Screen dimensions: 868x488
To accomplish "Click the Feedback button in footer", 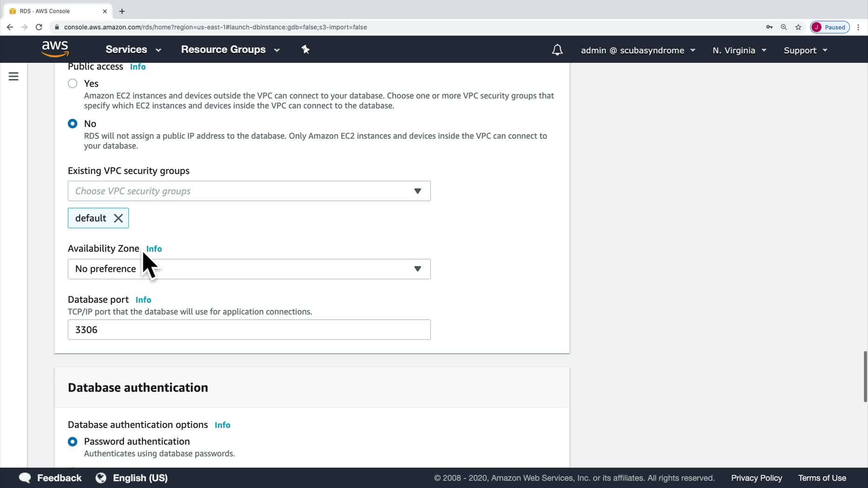I will pyautogui.click(x=50, y=478).
